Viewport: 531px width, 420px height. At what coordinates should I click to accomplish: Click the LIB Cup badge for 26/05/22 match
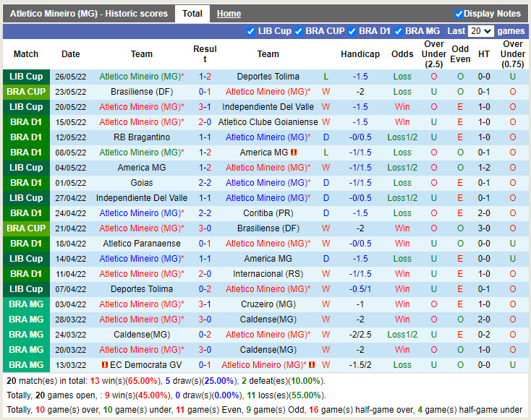pos(26,77)
